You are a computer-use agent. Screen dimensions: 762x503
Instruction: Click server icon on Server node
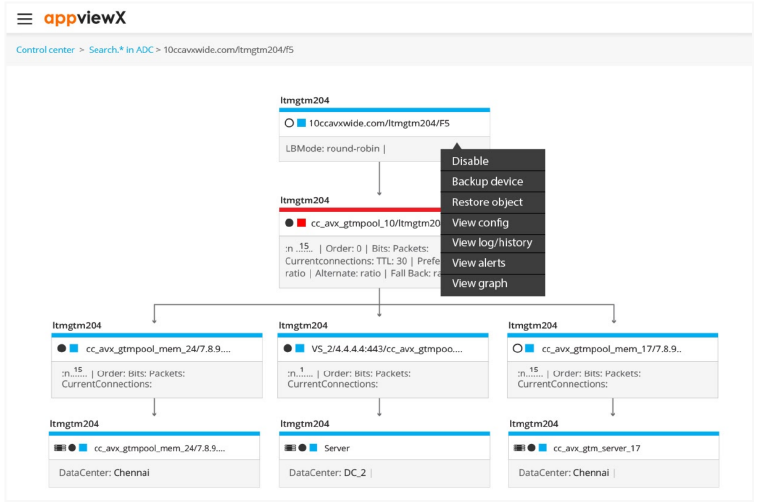289,448
